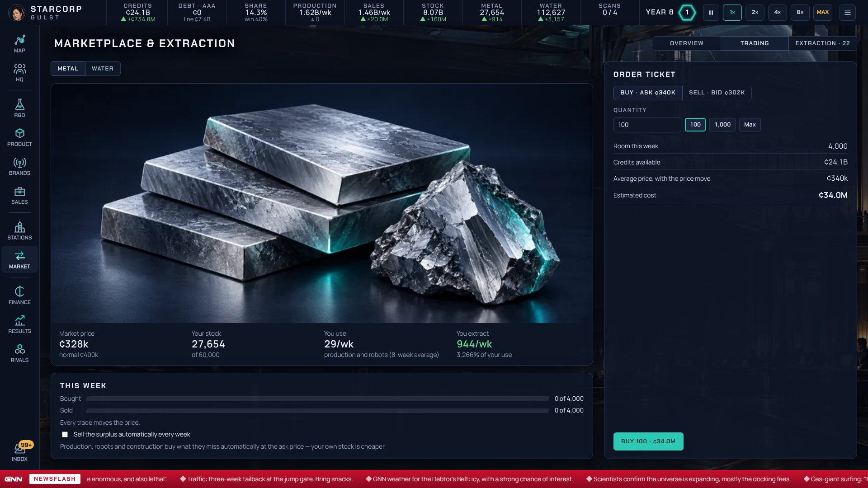This screenshot has width=868, height=488.
Task: Open the Rivals icon
Action: 19,353
